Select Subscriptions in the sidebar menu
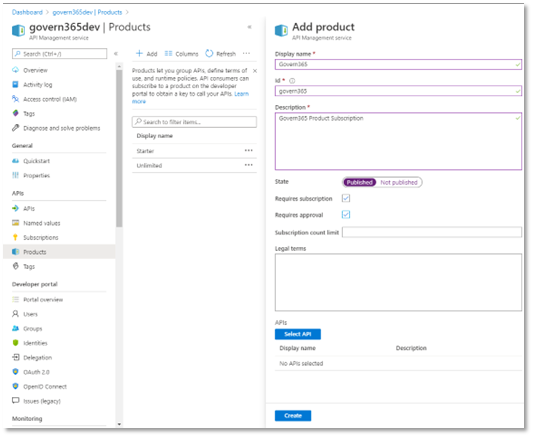533x437 pixels. point(41,237)
